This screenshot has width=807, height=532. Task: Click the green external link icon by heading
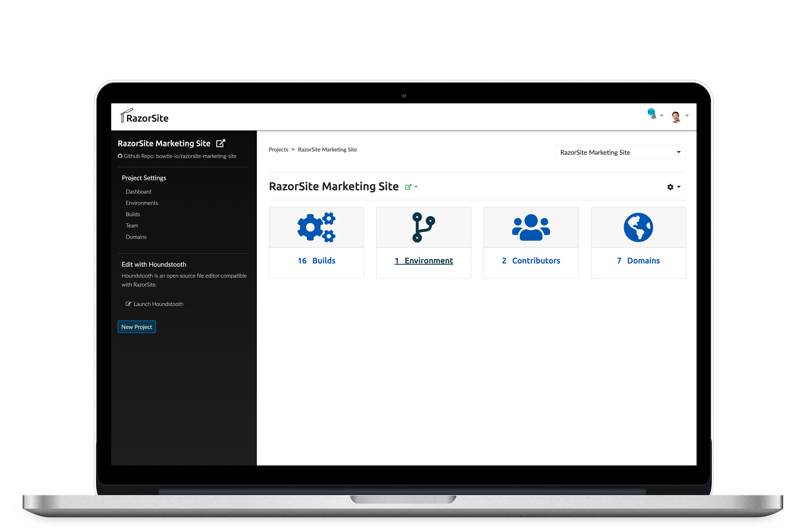click(408, 187)
